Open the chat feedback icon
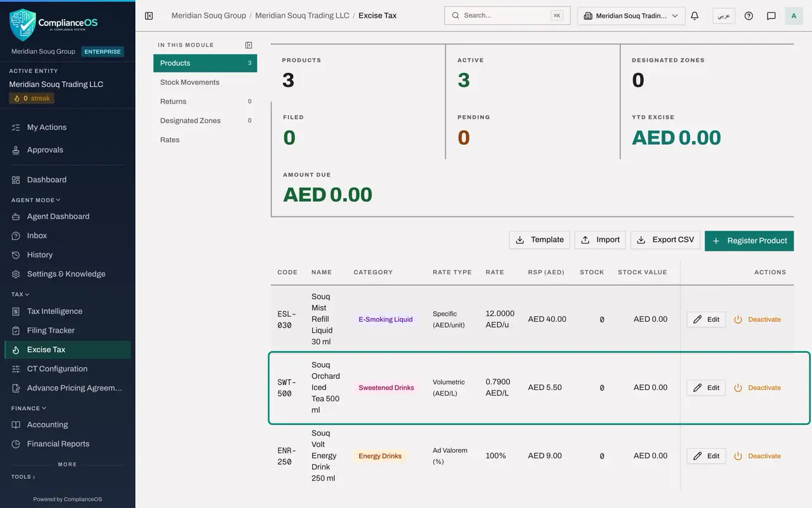 pos(771,16)
